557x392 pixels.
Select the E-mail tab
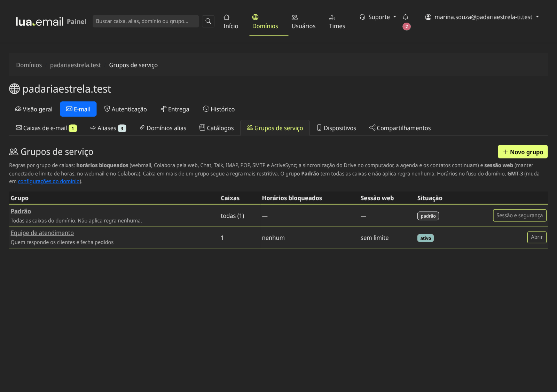(x=78, y=109)
